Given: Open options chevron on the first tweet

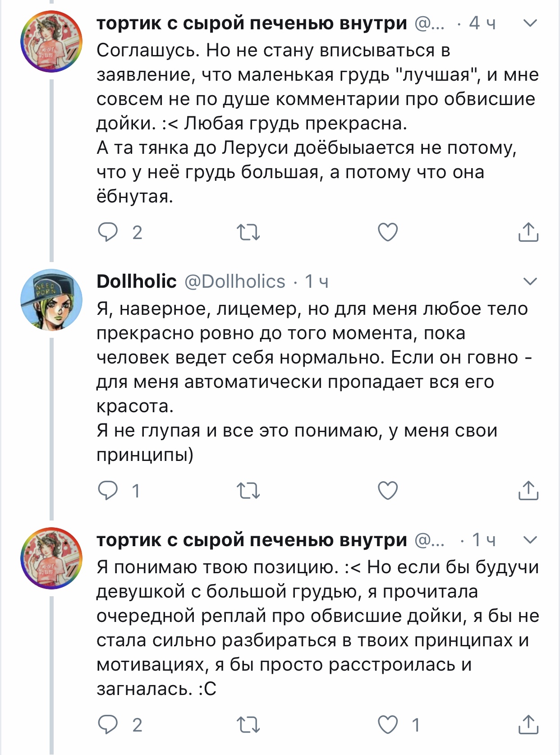Looking at the screenshot, I should click(530, 23).
